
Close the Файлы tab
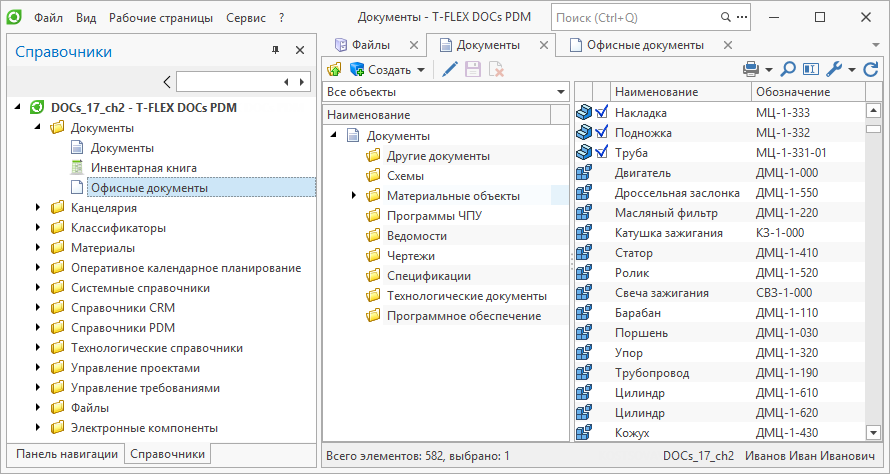point(414,45)
